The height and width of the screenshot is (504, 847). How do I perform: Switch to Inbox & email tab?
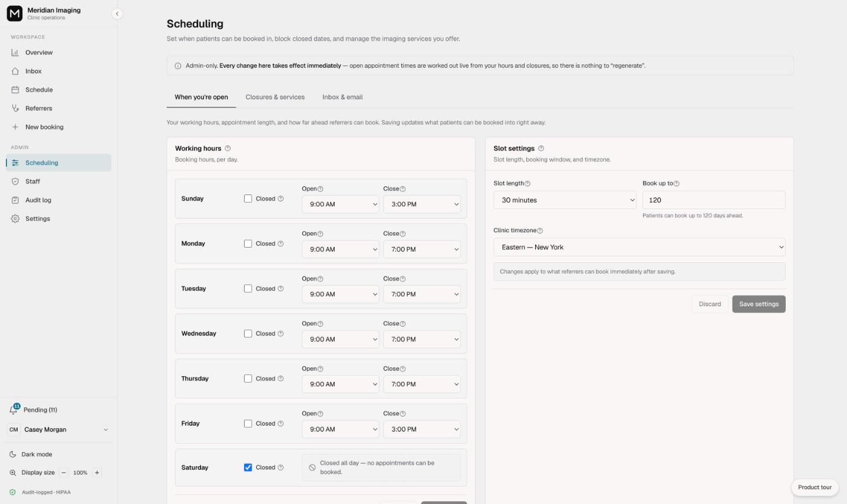(342, 97)
